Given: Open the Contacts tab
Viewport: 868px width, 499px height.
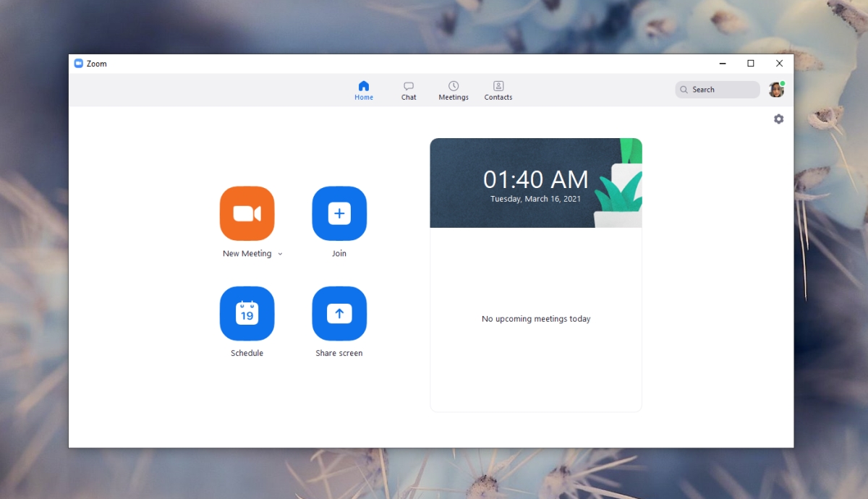Looking at the screenshot, I should (498, 91).
